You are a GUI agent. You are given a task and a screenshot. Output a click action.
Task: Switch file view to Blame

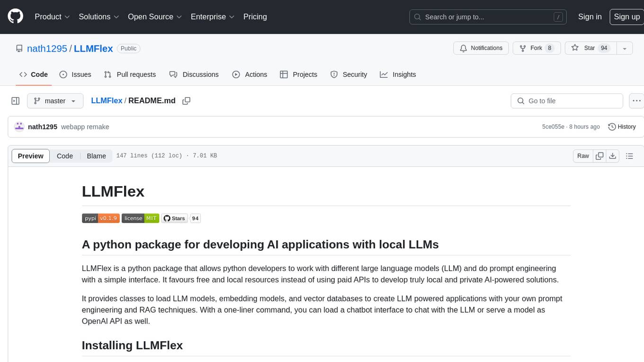[97, 156]
